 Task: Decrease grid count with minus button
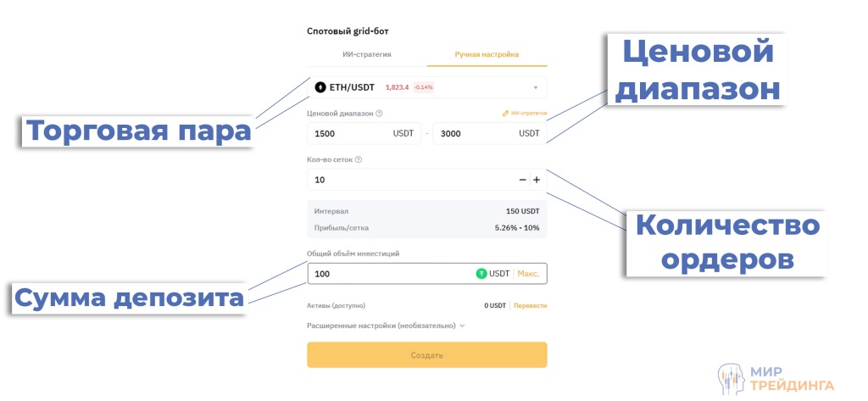tap(522, 180)
